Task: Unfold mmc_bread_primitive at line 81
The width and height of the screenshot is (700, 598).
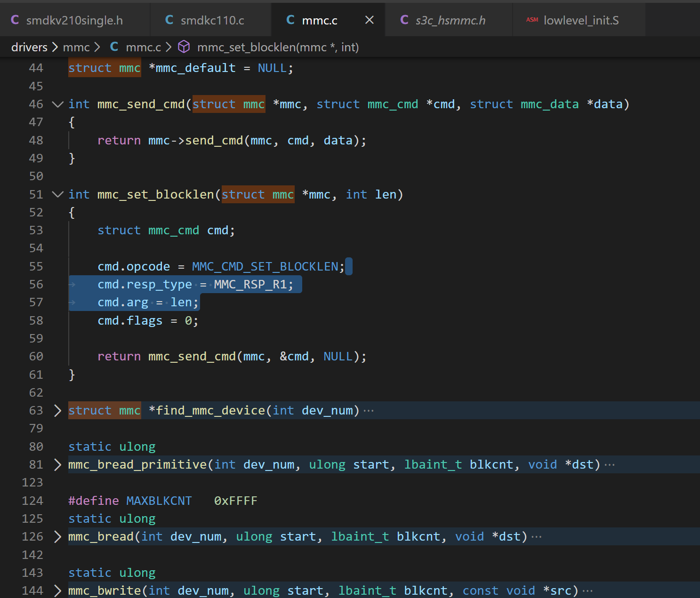Action: pos(57,465)
